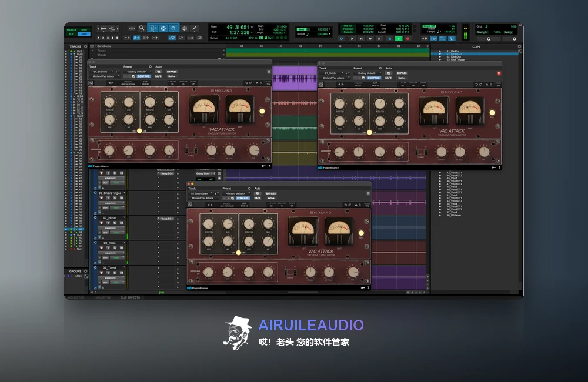
Task: Select zoom preset 1
Action: click(x=99, y=38)
